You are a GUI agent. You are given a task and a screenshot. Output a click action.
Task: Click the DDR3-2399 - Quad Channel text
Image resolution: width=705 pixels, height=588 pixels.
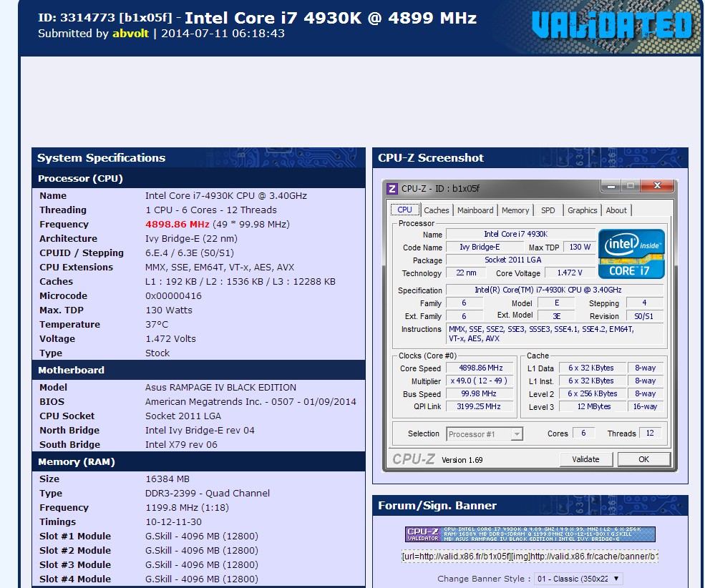[x=208, y=494]
